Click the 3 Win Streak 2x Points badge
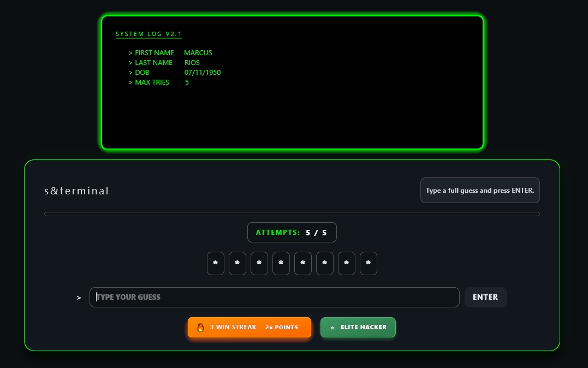 (250, 328)
